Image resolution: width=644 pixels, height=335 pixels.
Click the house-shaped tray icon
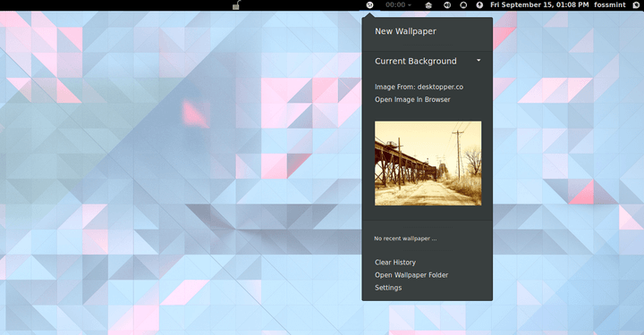coord(428,5)
